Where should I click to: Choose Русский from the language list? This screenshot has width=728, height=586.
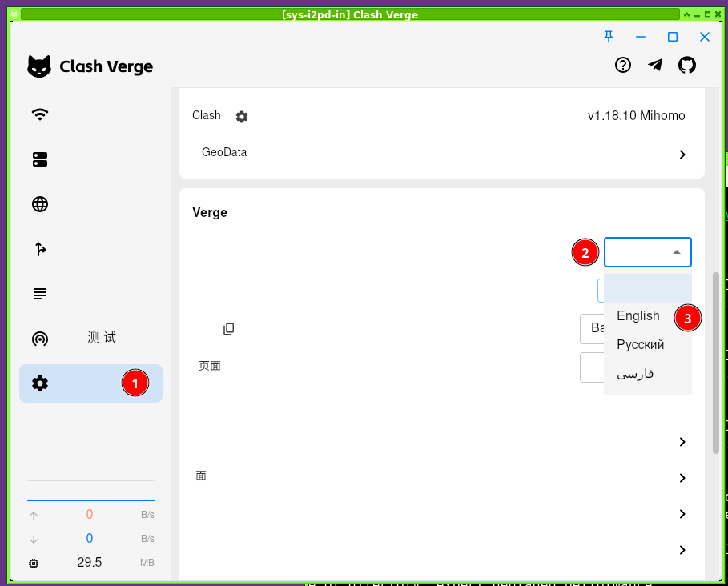tap(648, 345)
